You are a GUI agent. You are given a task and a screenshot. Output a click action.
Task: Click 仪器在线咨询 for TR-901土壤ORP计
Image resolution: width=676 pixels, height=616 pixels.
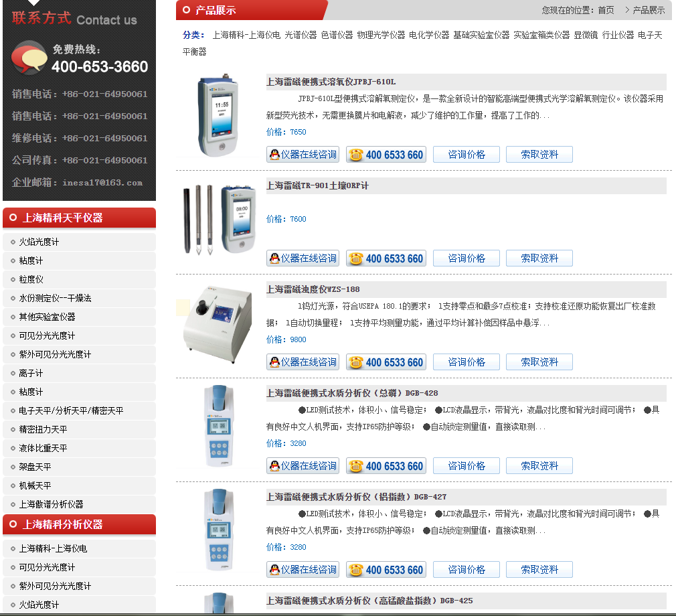303,258
